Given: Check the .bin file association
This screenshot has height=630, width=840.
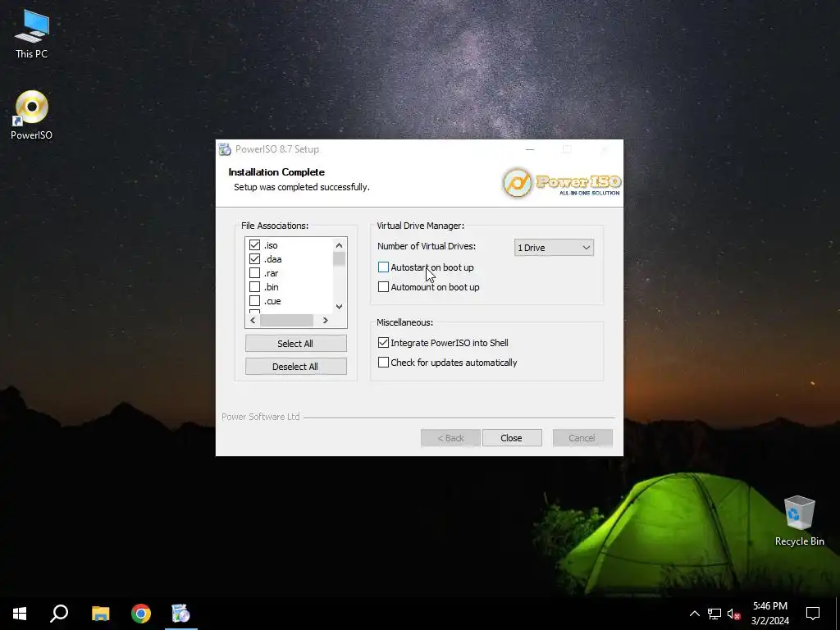Looking at the screenshot, I should [x=254, y=286].
